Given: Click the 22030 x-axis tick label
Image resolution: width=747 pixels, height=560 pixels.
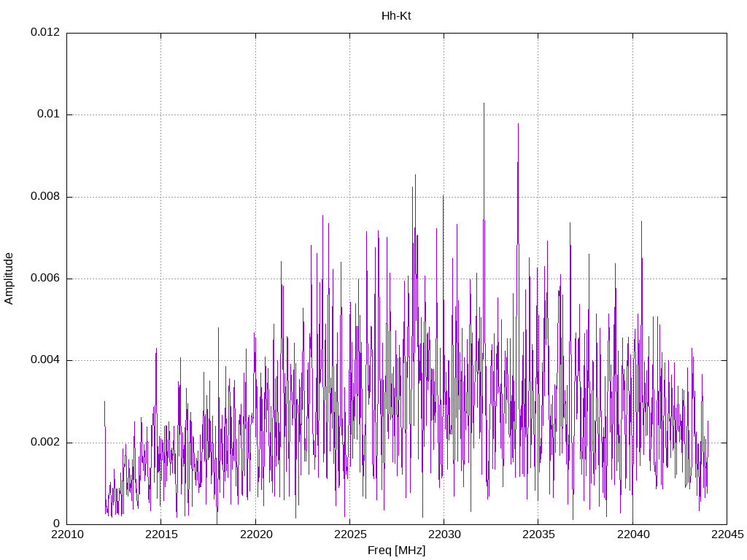Looking at the screenshot, I should point(444,534).
